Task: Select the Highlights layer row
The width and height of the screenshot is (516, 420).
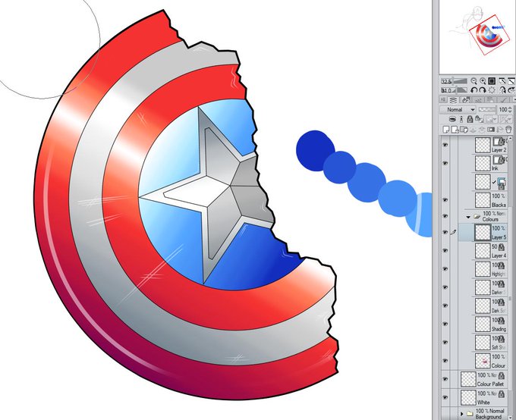Action: (483, 269)
